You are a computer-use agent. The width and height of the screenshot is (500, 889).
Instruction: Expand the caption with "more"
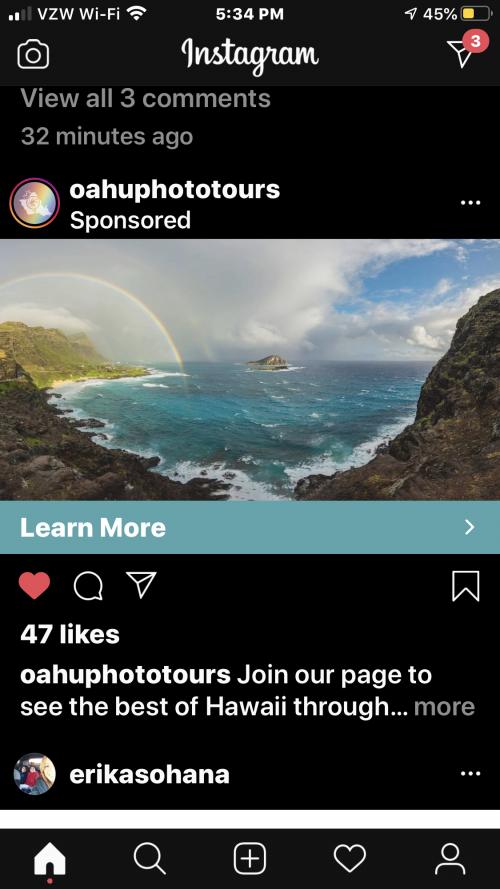pos(444,707)
